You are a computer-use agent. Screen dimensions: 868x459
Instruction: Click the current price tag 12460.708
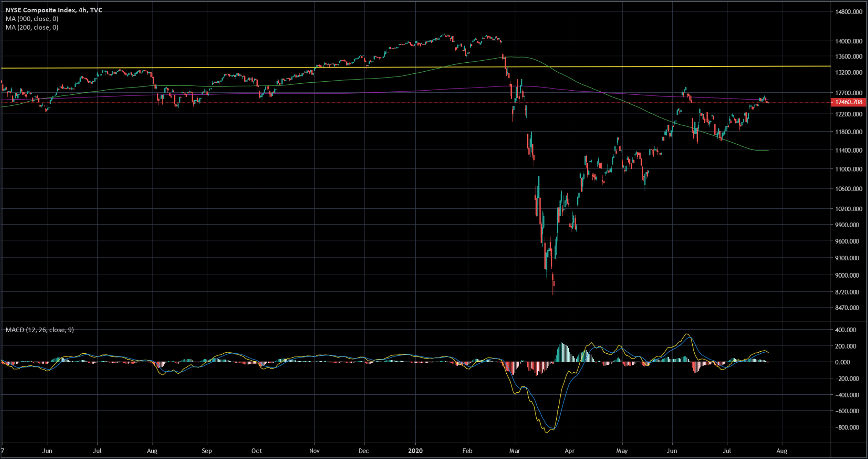848,102
